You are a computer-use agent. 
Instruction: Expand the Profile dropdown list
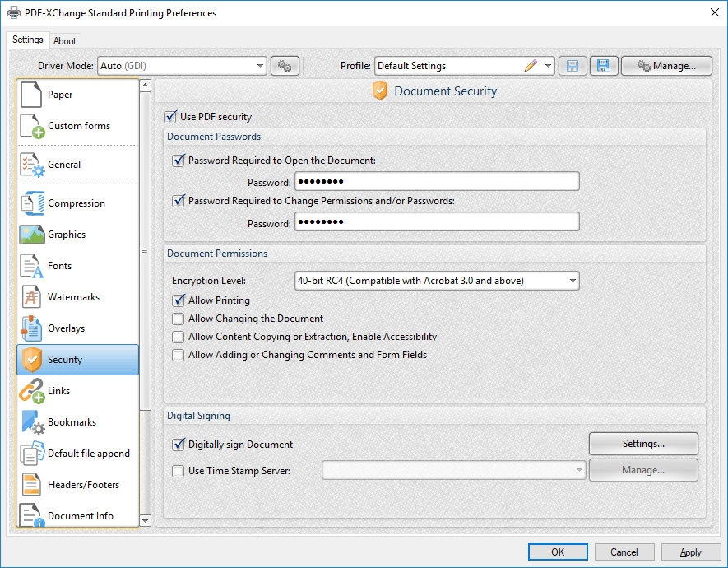(549, 66)
